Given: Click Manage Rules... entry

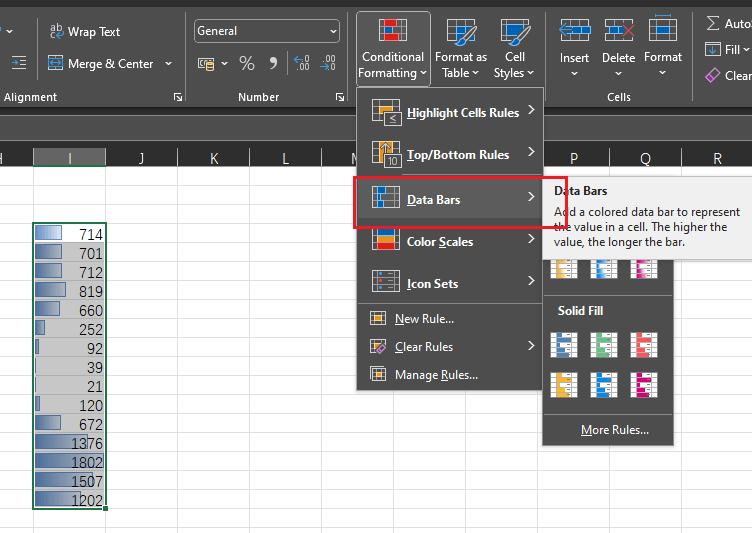Looking at the screenshot, I should click(x=450, y=374).
